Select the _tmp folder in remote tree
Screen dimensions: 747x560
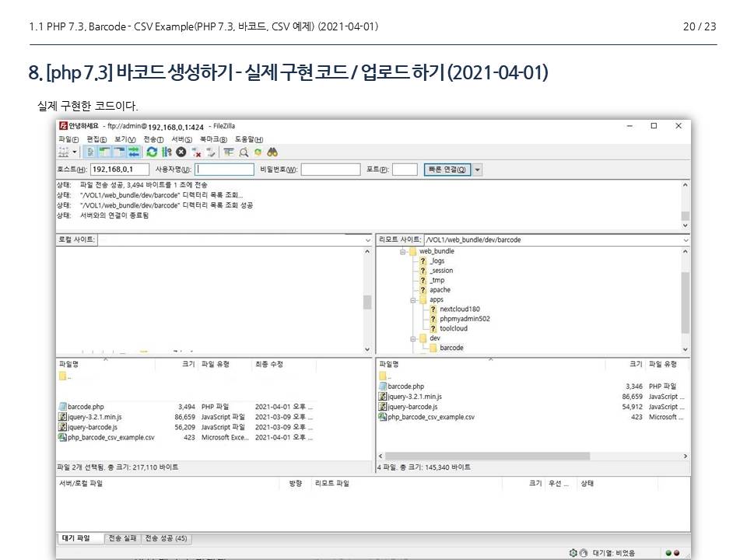[x=437, y=280]
